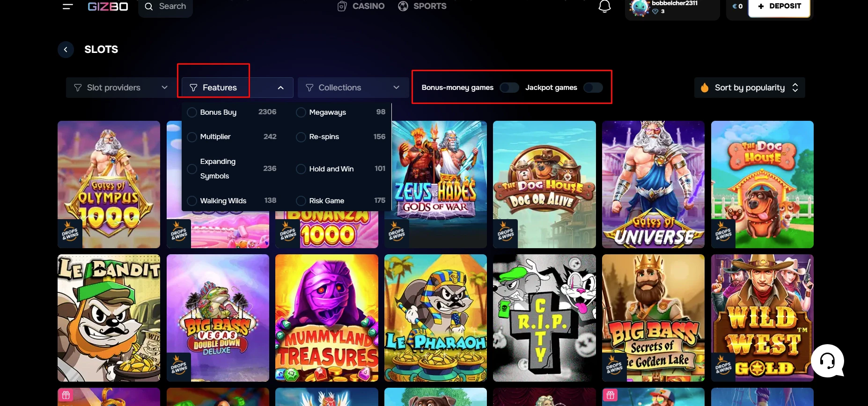Screen dimensions: 868x406
Task: Open the bobbelcher2311 profile avatar
Action: pyautogui.click(x=639, y=8)
